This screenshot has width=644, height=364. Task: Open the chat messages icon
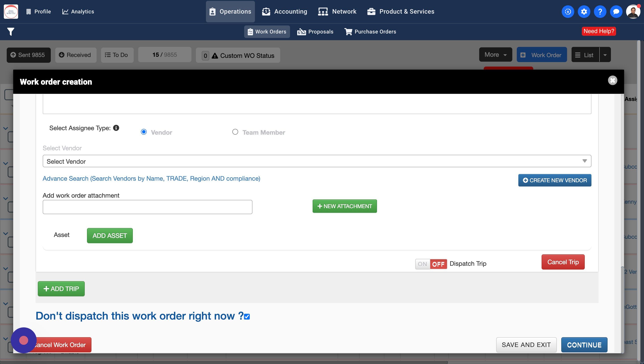pos(616,11)
